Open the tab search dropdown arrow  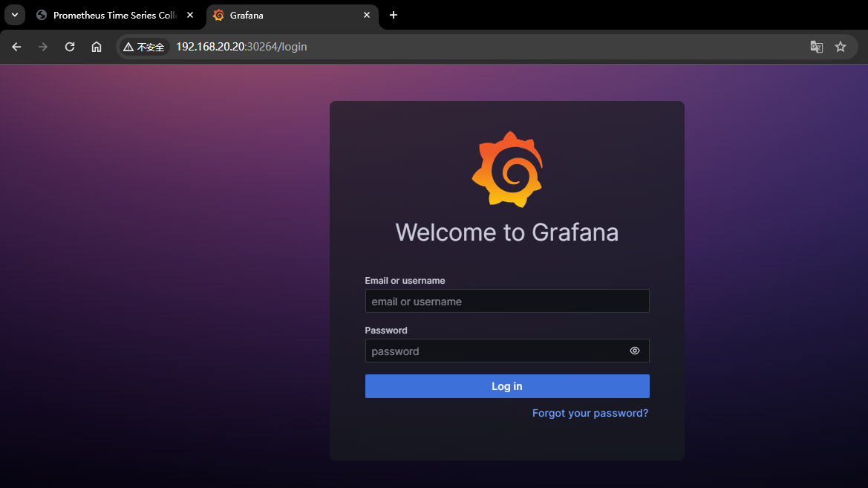(15, 15)
